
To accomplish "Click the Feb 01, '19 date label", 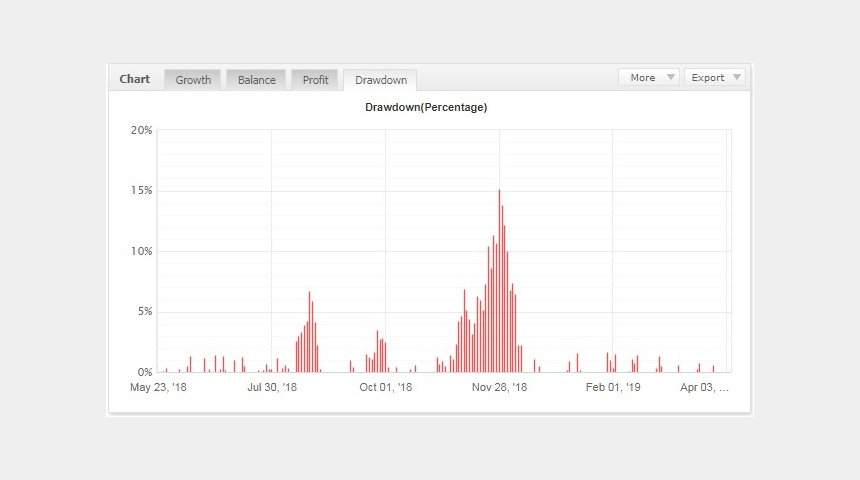I will [613, 387].
